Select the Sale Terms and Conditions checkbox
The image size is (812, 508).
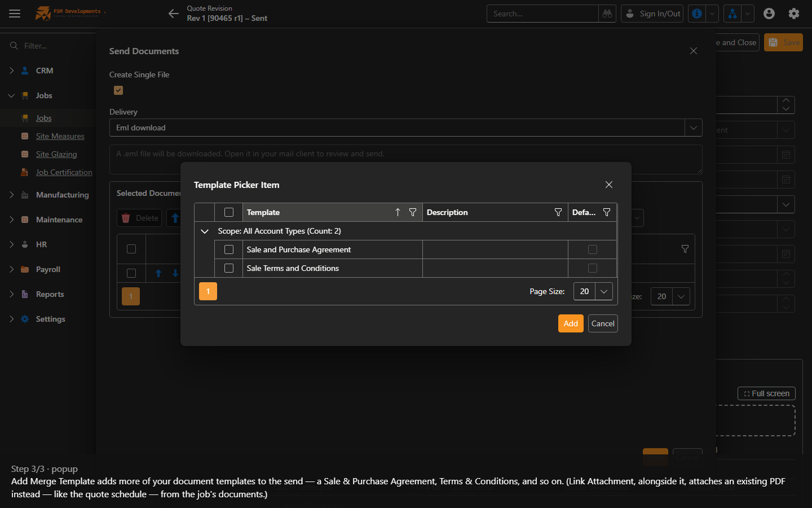point(229,268)
